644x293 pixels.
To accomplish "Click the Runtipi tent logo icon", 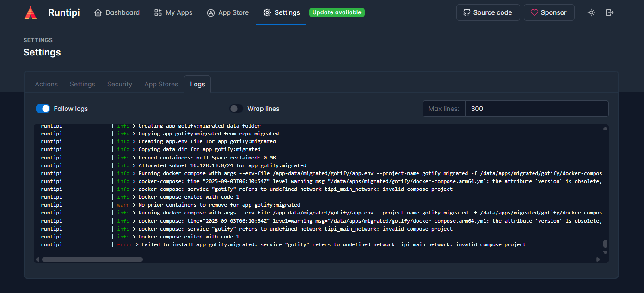I will coord(31,12).
